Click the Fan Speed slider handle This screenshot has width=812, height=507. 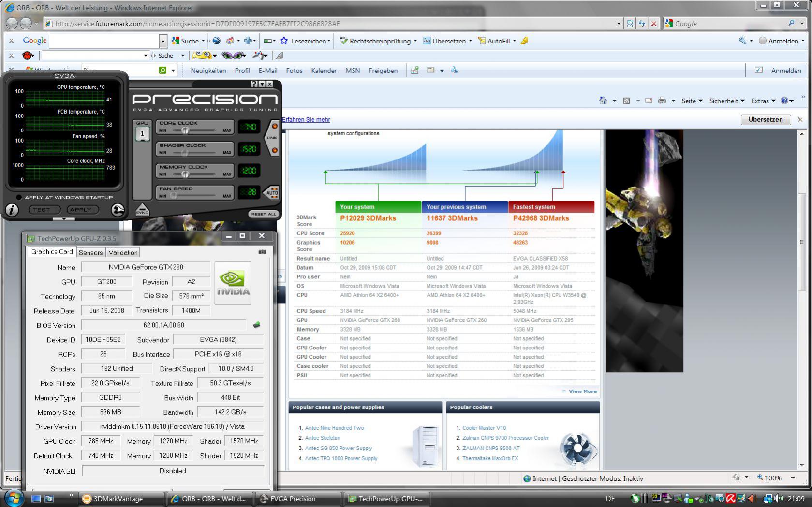[x=173, y=195]
